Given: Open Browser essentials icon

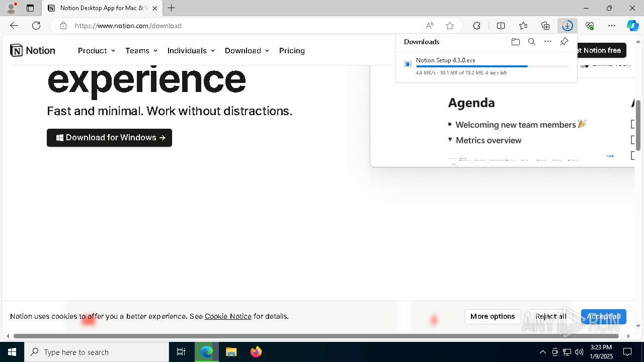Looking at the screenshot, I should pos(590,26).
